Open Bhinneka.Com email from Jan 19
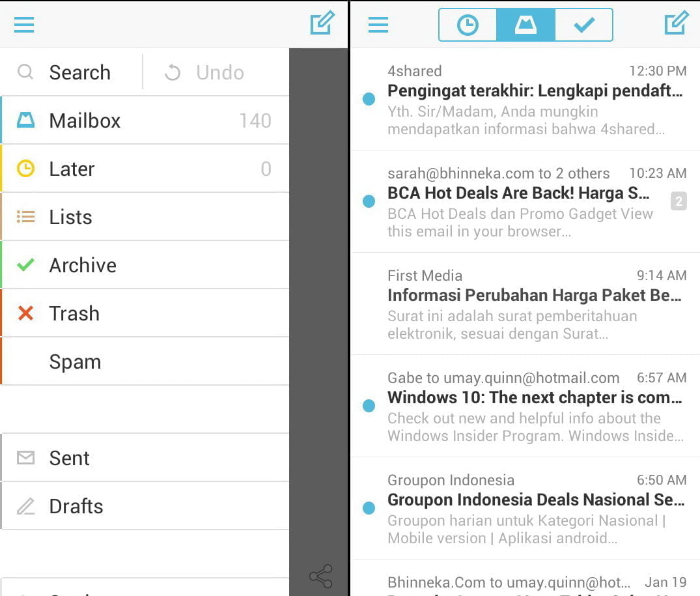This screenshot has height=596, width=700. point(525,578)
